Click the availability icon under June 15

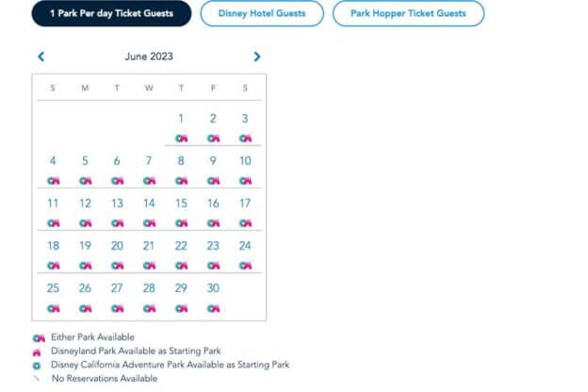181,223
